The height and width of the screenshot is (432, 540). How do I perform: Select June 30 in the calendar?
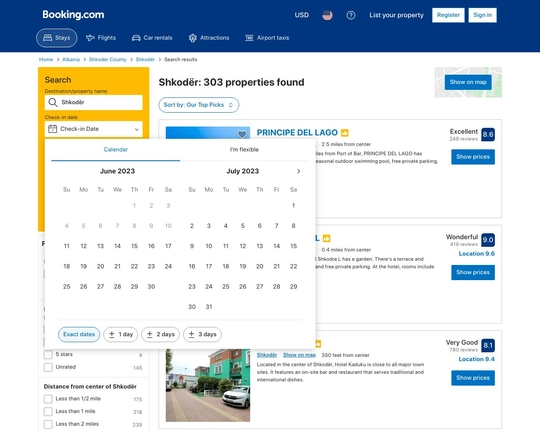click(x=151, y=287)
